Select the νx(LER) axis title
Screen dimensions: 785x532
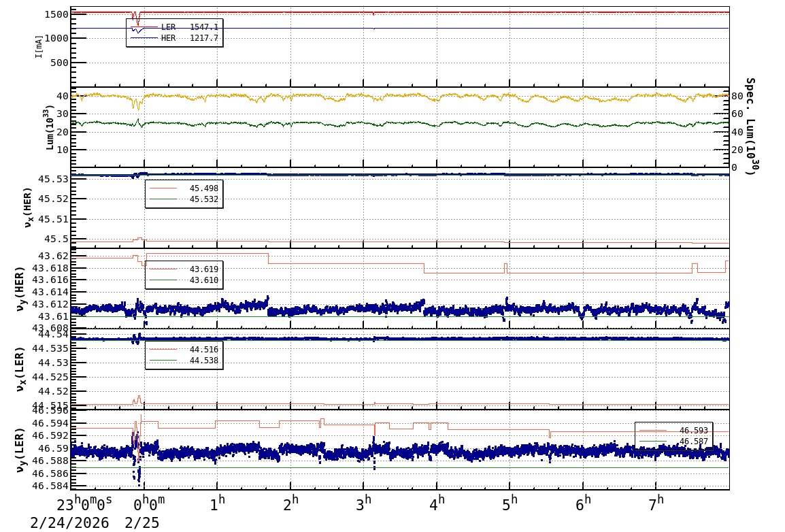20,369
